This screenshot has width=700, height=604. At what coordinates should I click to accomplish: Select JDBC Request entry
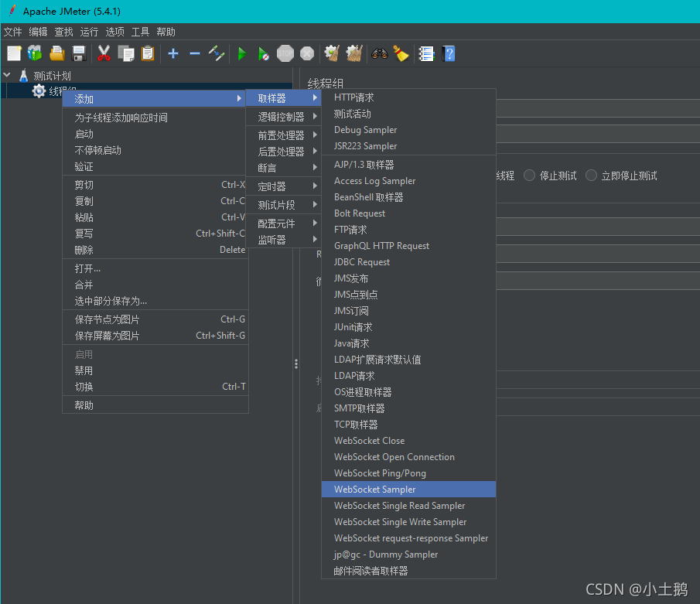pos(408,261)
